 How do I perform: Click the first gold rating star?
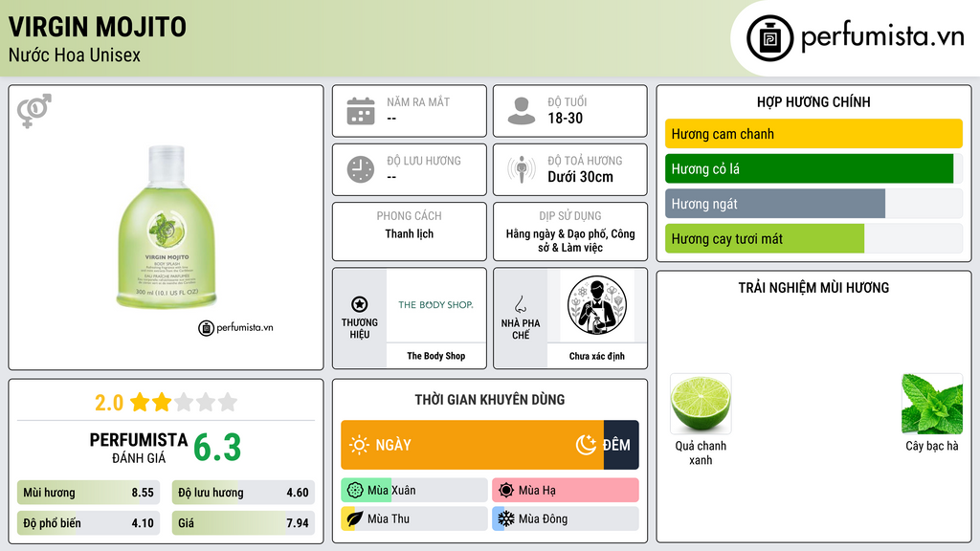click(140, 402)
